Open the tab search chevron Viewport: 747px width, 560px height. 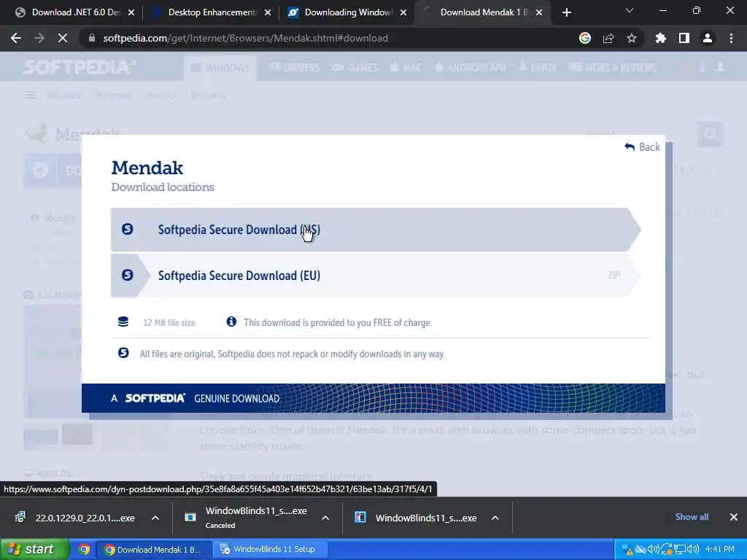(630, 10)
